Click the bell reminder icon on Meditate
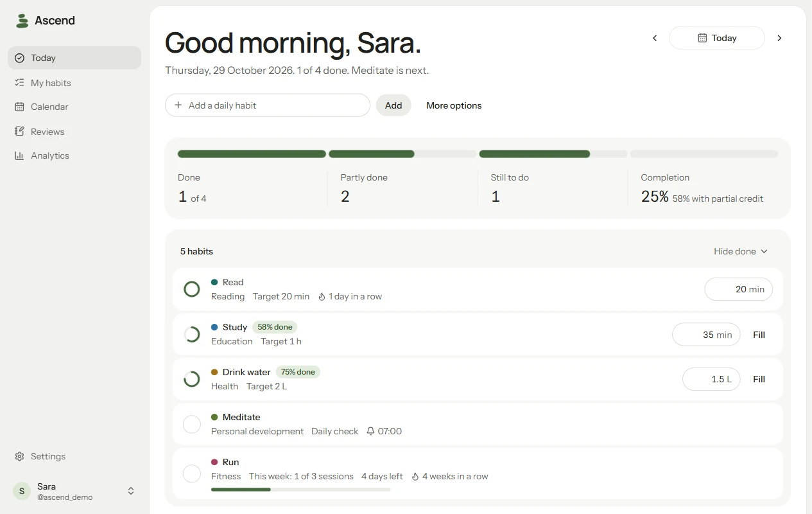Viewport: 812px width, 514px height. coord(370,431)
